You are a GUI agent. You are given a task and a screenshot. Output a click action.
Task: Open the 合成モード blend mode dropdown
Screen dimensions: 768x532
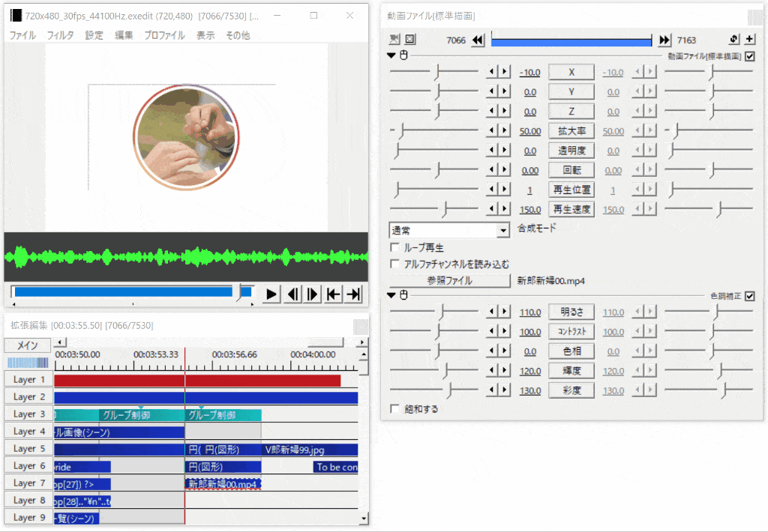(503, 231)
